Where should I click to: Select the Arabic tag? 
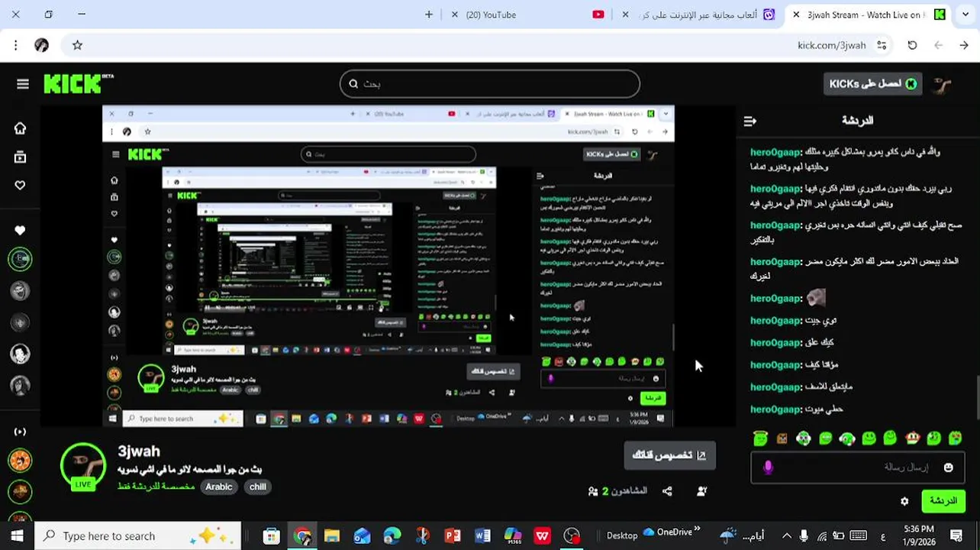218,487
